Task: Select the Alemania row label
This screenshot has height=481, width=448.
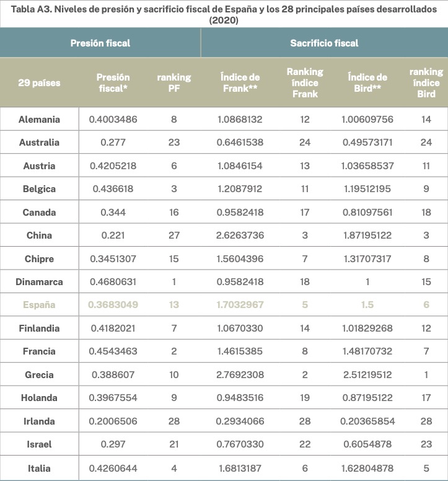Action: (x=39, y=119)
